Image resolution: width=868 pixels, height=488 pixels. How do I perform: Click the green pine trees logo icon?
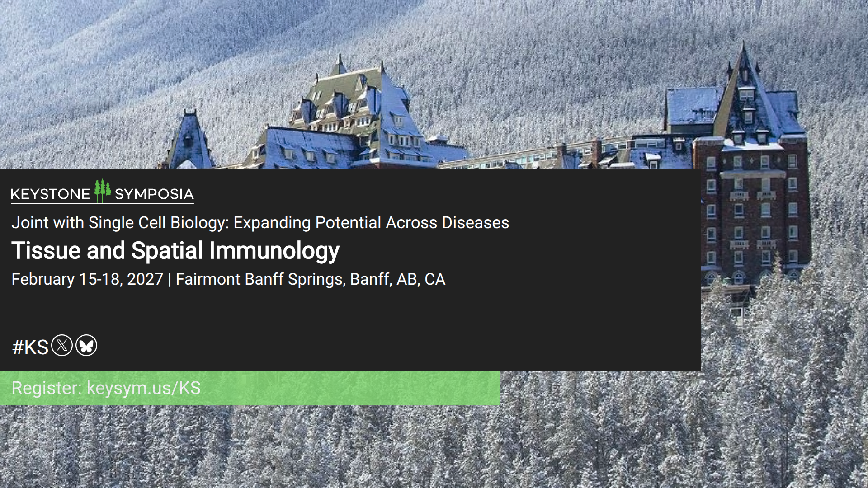tap(103, 191)
